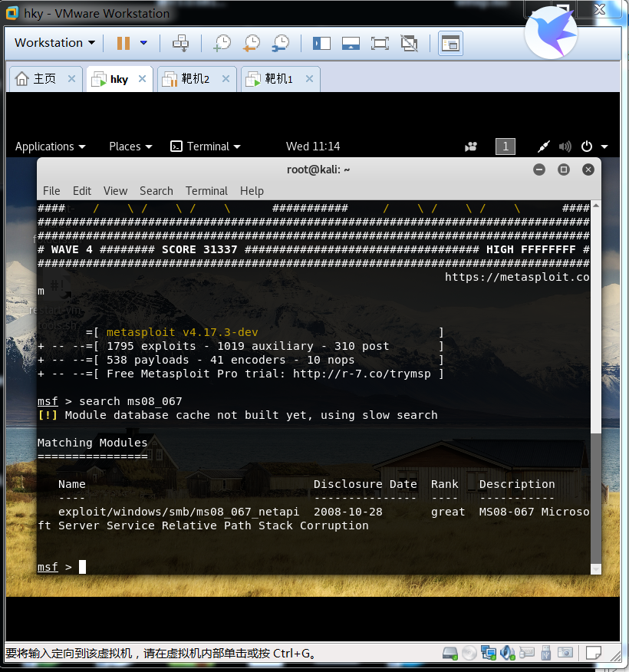Viewport: 629px width, 672px height.
Task: Take a snapshot of this VM
Action: tap(222, 43)
